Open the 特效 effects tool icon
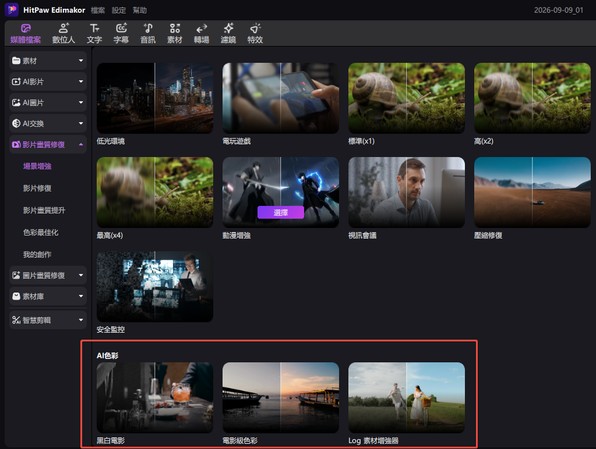The image size is (596, 449). [255, 29]
